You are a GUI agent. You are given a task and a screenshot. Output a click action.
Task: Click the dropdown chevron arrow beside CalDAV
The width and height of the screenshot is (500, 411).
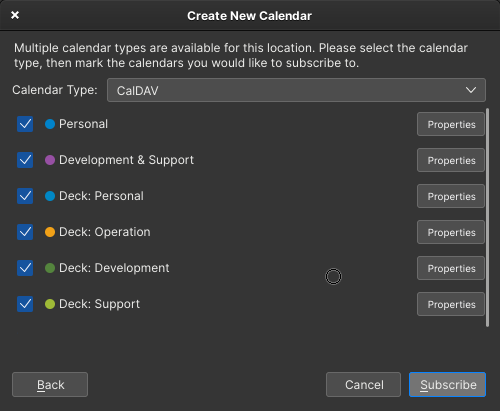(x=471, y=90)
